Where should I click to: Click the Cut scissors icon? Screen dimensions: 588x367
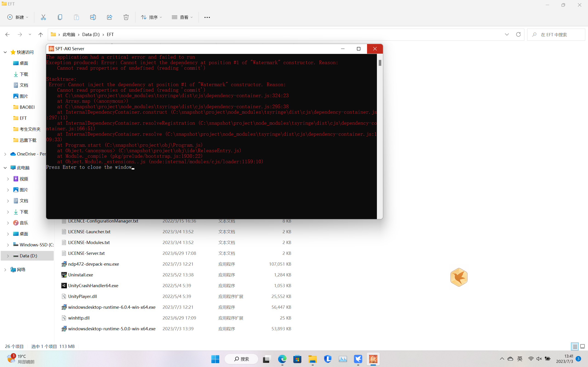click(43, 17)
